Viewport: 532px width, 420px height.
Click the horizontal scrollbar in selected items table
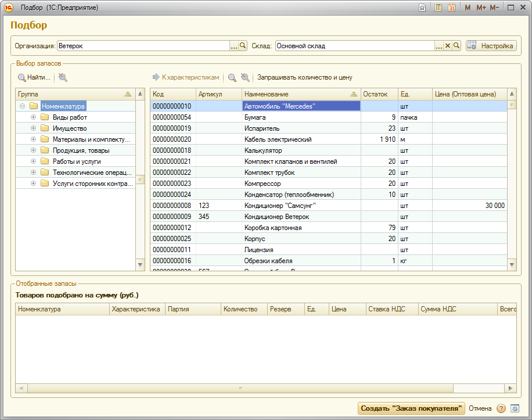(241, 388)
